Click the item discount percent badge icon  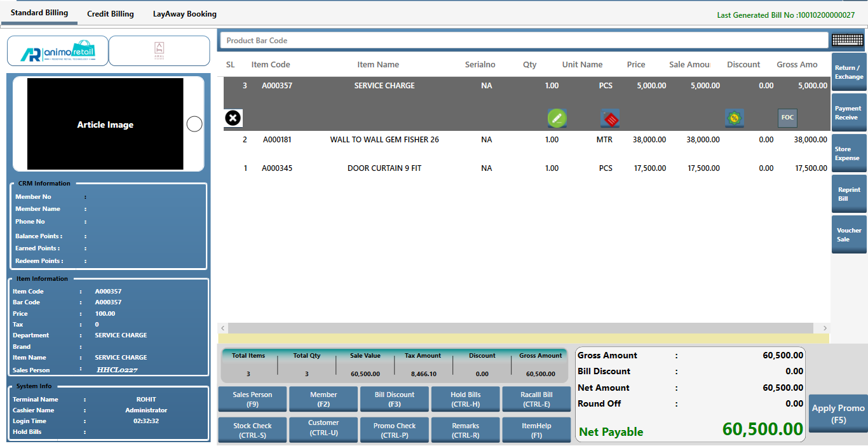point(735,118)
